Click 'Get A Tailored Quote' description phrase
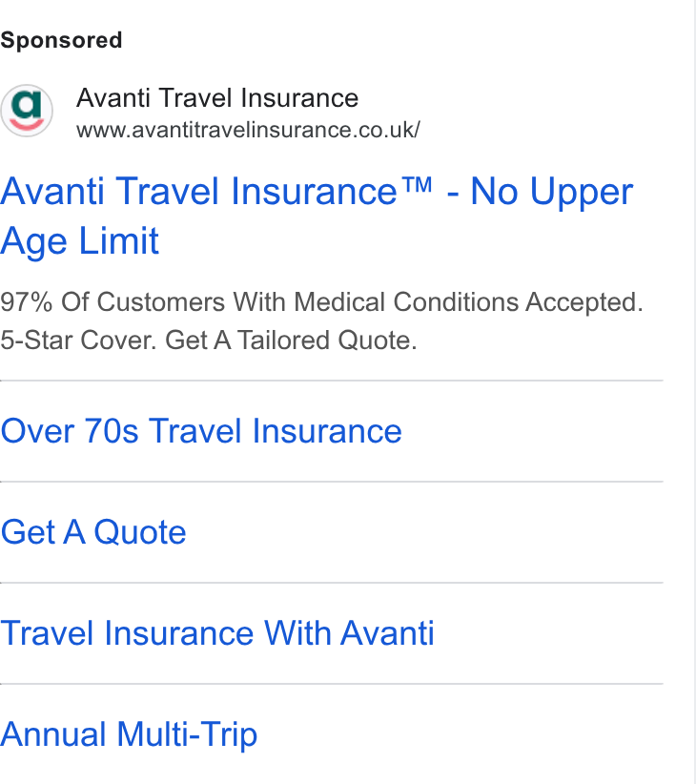The image size is (696, 784). click(x=291, y=340)
